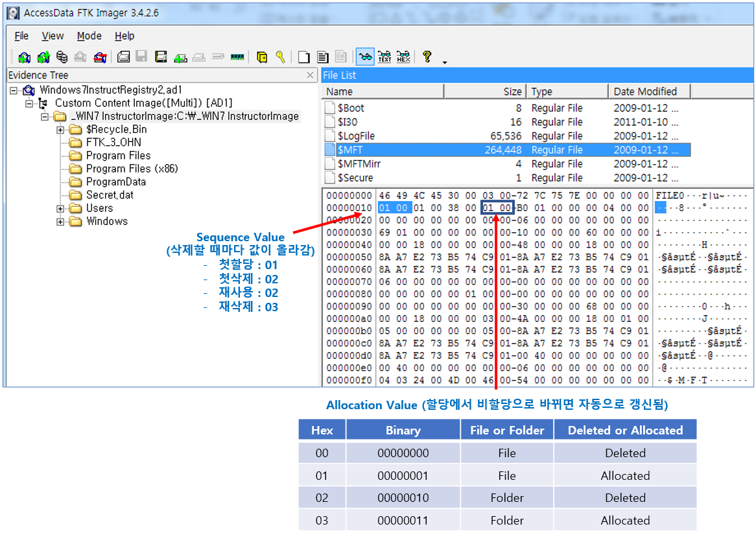Click the $Boot file icon

click(x=330, y=108)
